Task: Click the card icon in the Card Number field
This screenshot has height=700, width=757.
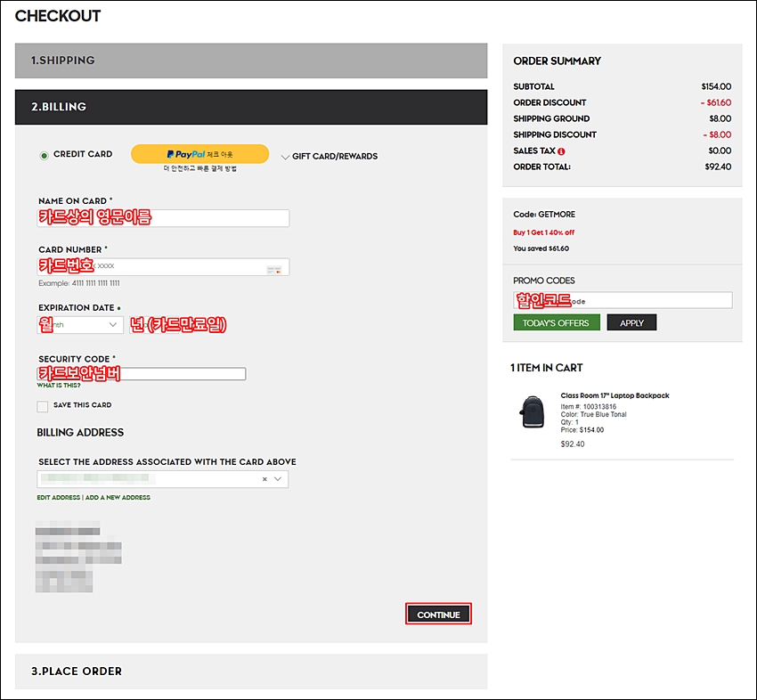Action: (274, 270)
